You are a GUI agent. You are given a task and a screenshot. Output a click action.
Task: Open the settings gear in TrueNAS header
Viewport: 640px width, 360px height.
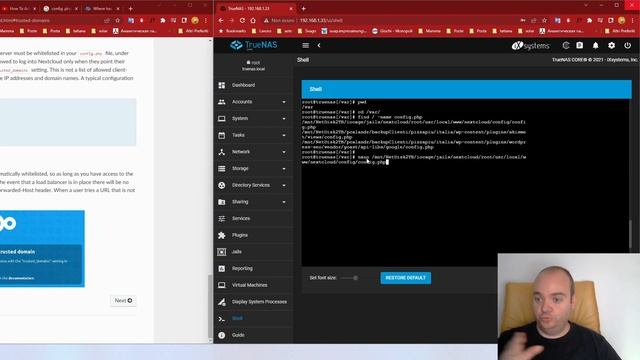pos(611,45)
